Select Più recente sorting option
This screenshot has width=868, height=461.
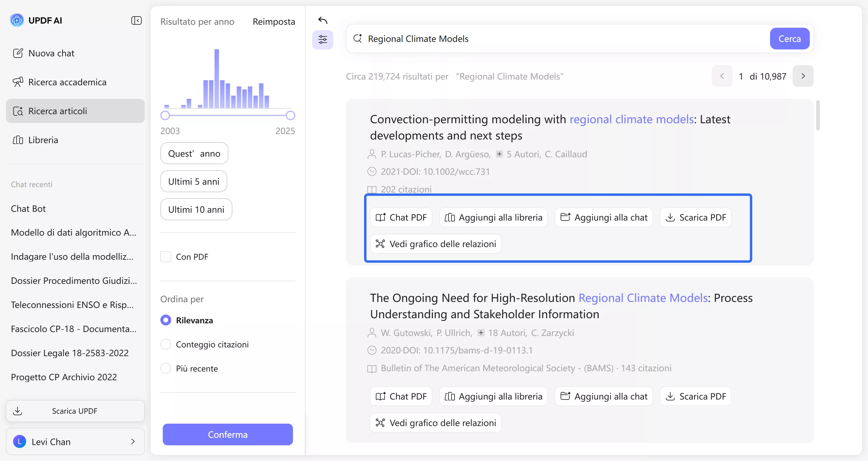[x=165, y=368]
